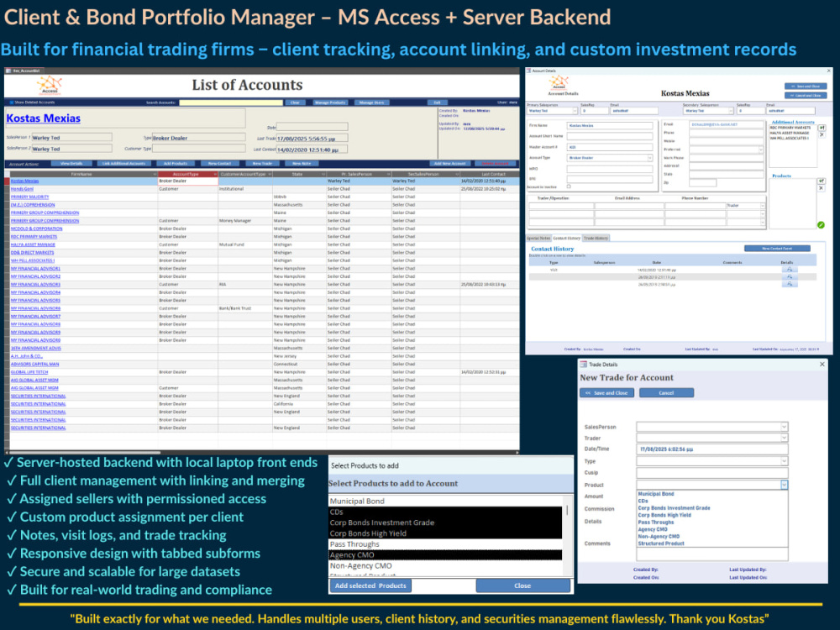Screen dimensions: 840x630
Task: Open SecSalesPerson column filter arrow
Action: click(457, 174)
